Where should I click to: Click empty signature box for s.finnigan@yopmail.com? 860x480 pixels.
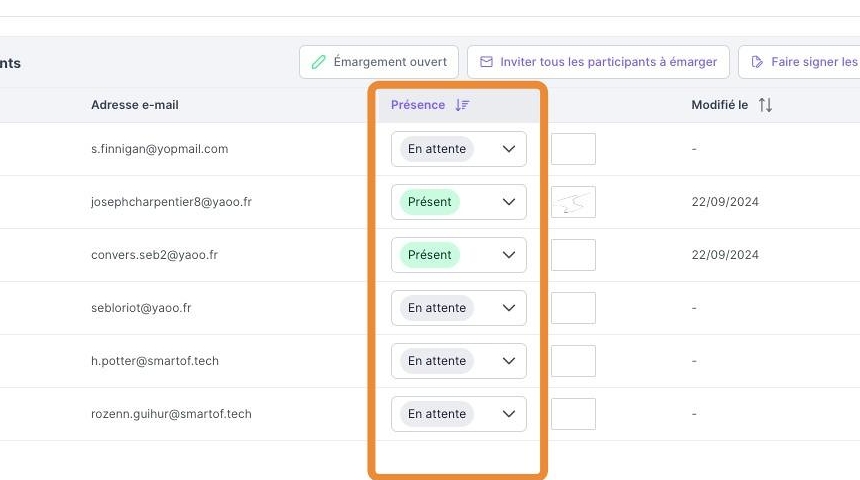click(x=573, y=149)
